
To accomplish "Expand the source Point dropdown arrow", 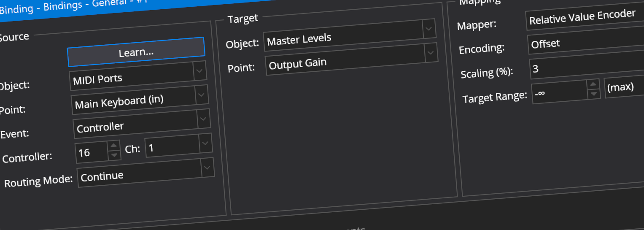I will click(x=202, y=95).
